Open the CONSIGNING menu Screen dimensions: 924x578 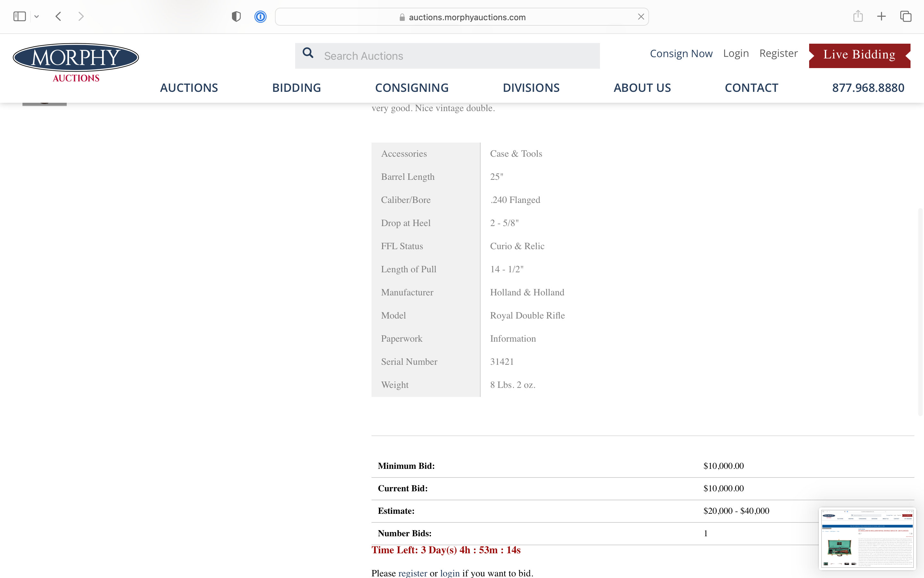coord(412,88)
